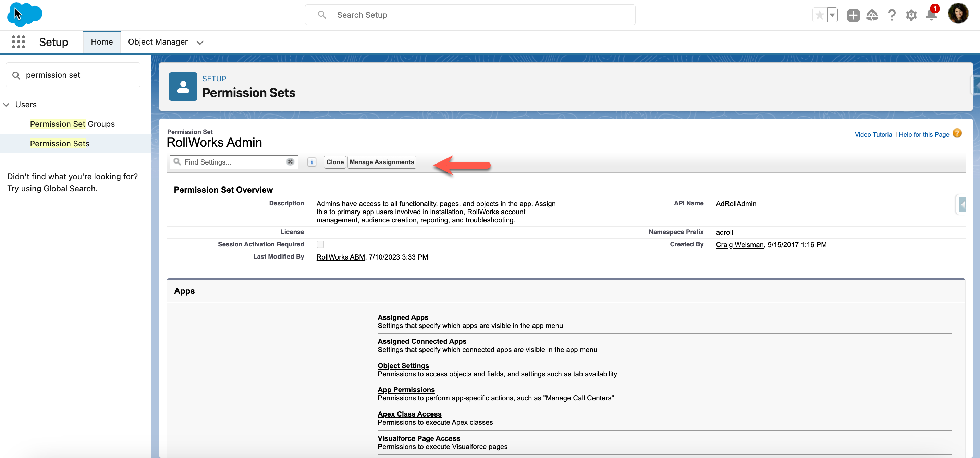The width and height of the screenshot is (980, 458).
Task: Click the Manage Assignments button
Action: (x=381, y=162)
